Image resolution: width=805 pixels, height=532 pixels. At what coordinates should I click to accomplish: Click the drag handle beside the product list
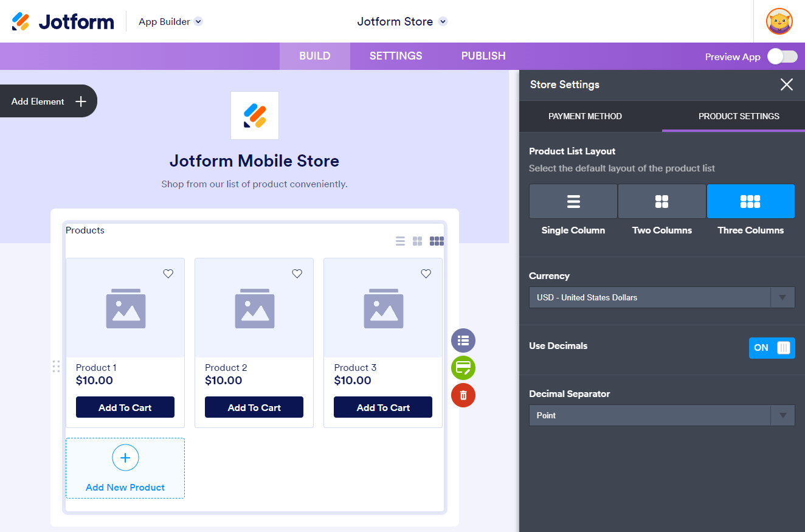56,366
